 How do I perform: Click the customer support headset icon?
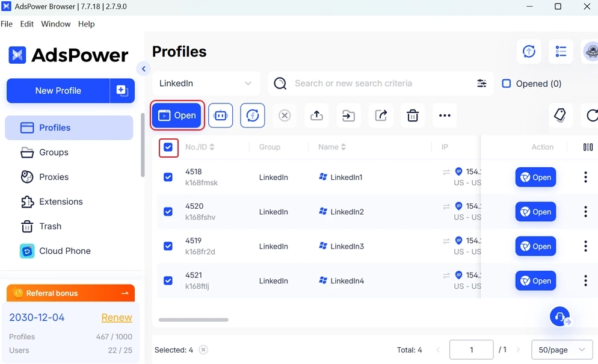click(x=559, y=316)
